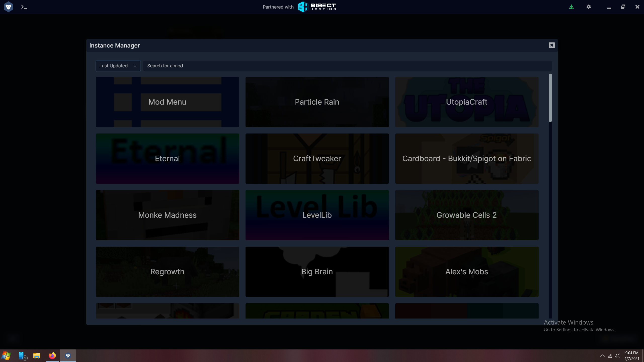Open the Eternal modpack
This screenshot has height=362, width=644.
click(167, 158)
